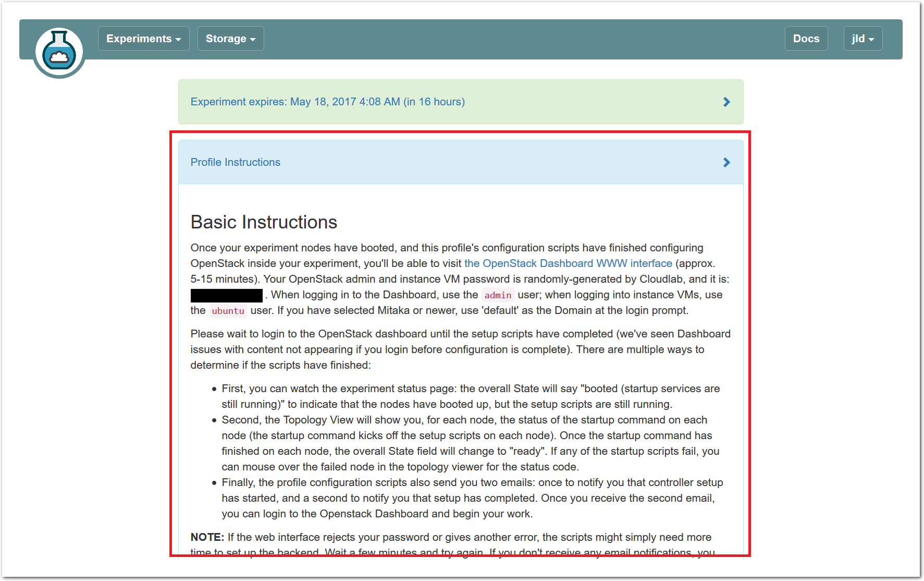This screenshot has width=924, height=581.
Task: Open the OpenStack Dashboard WWW interface link
Action: tap(568, 263)
